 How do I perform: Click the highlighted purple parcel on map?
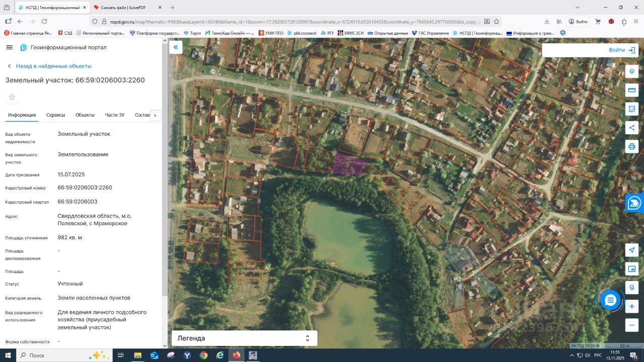pos(349,164)
